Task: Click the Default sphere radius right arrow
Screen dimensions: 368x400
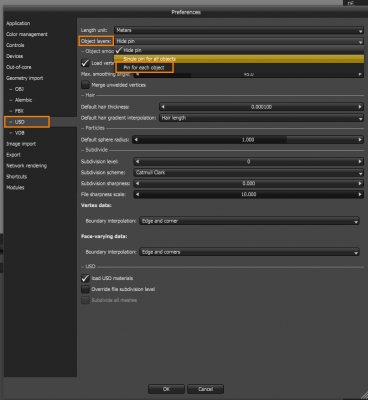Action: pyautogui.click(x=360, y=140)
